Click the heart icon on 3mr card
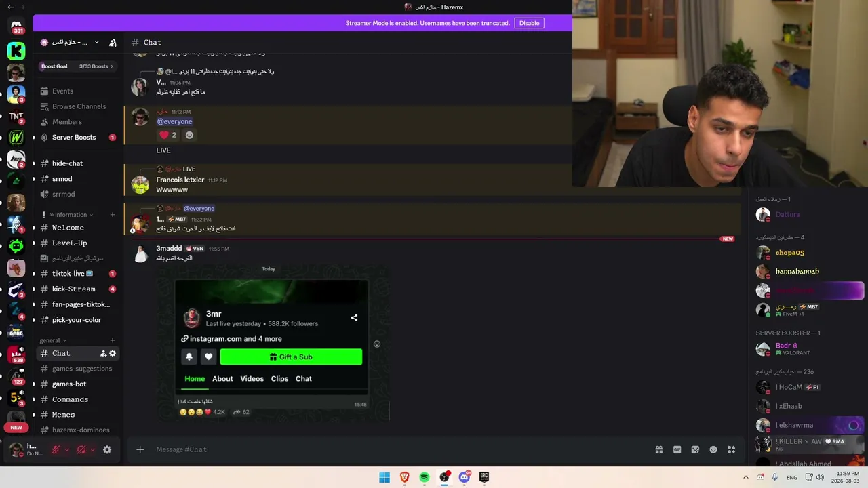This screenshot has width=868, height=488. pos(209,357)
